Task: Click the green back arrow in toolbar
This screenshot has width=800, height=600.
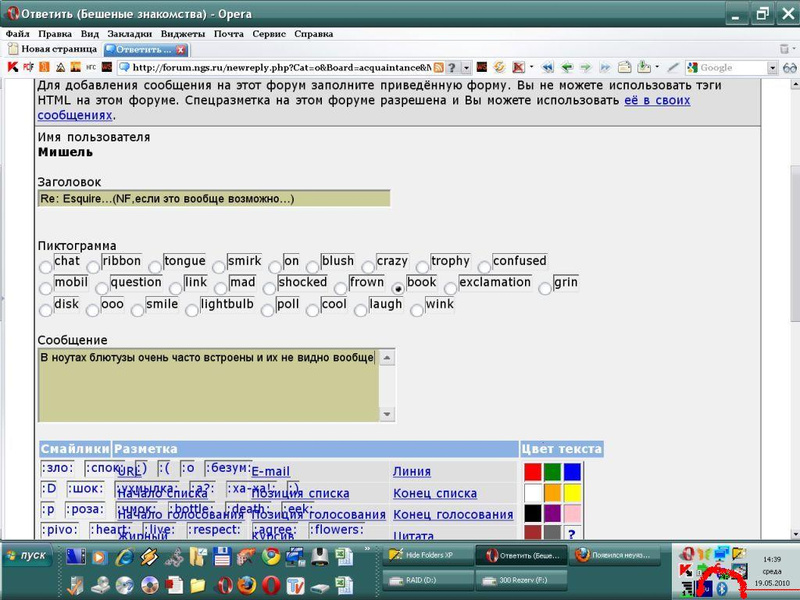Action: tap(566, 67)
